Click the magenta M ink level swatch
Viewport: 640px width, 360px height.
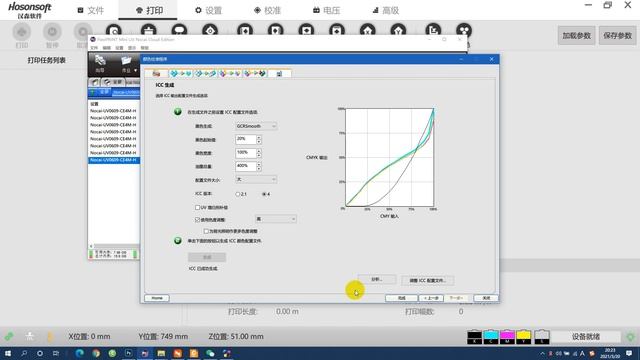(507, 337)
